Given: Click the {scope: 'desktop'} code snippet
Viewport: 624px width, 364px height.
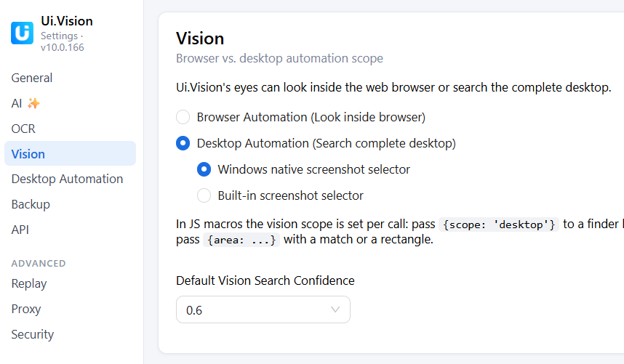Looking at the screenshot, I should pyautogui.click(x=499, y=225).
